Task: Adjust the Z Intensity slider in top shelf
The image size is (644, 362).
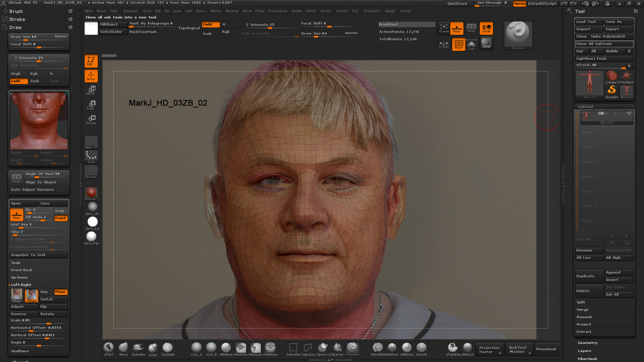Action: (x=270, y=26)
